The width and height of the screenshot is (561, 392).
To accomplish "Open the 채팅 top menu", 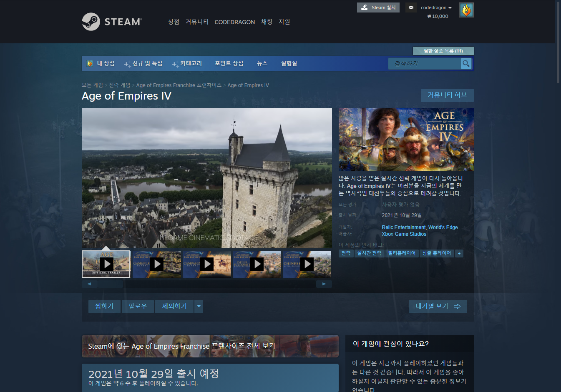I will point(267,22).
